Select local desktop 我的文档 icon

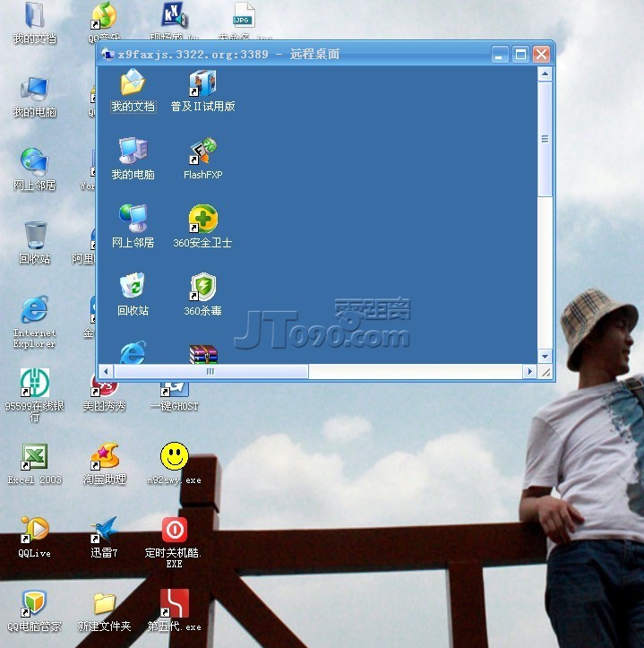coord(35,23)
